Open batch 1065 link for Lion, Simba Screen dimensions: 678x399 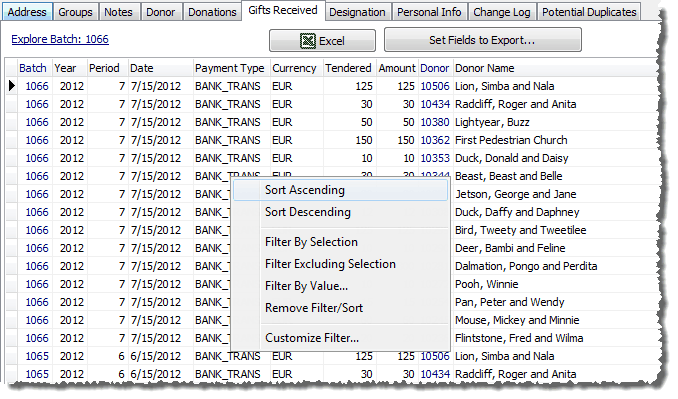tap(37, 356)
